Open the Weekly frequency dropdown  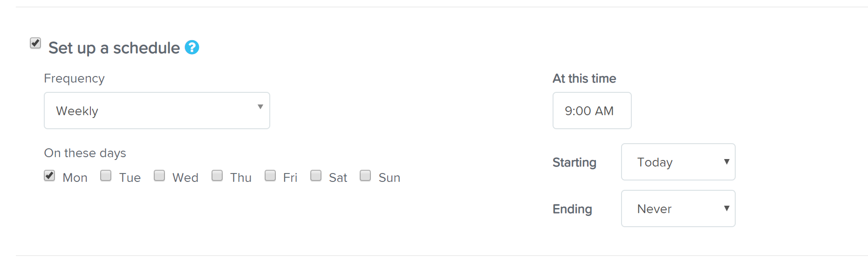[157, 111]
